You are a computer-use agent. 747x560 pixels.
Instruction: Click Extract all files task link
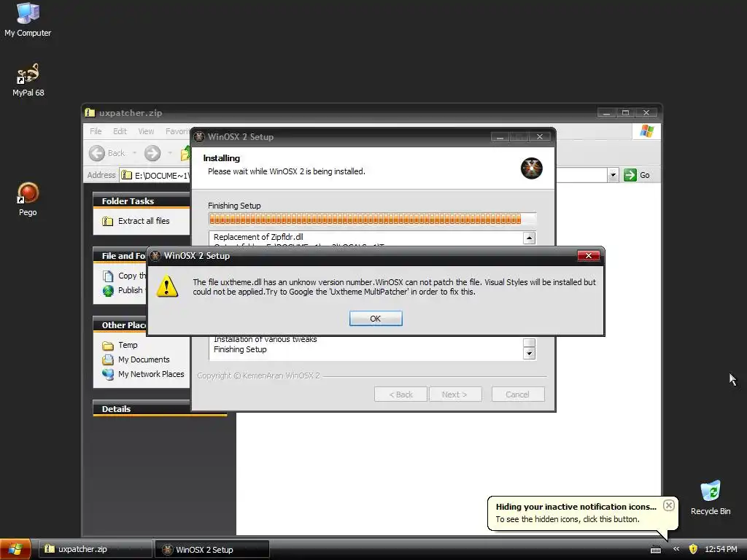[x=144, y=221]
